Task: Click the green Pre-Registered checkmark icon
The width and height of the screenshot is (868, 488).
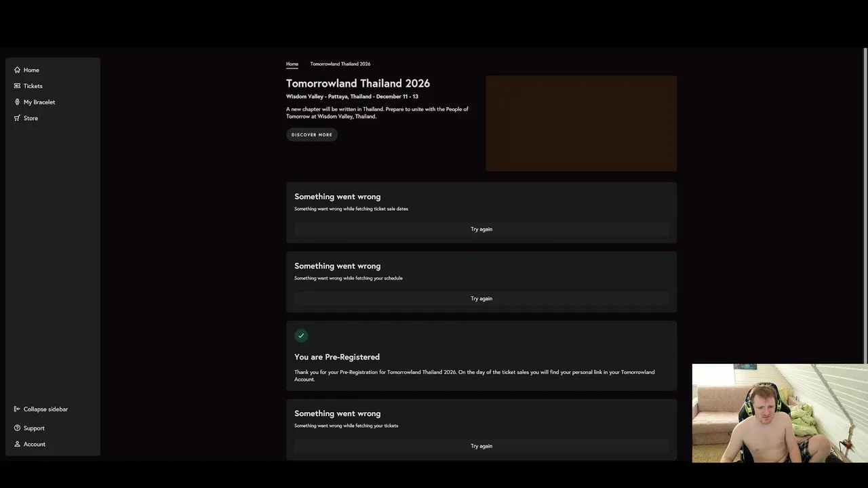Action: coord(301,335)
